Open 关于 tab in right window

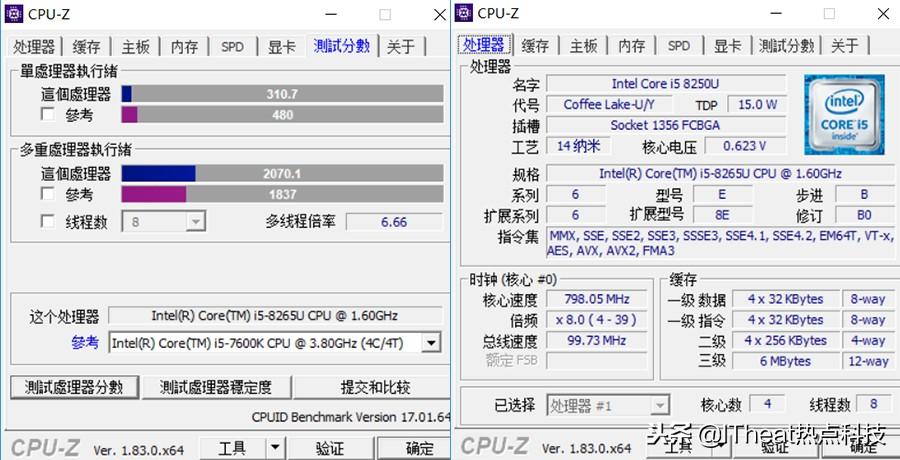coord(845,46)
